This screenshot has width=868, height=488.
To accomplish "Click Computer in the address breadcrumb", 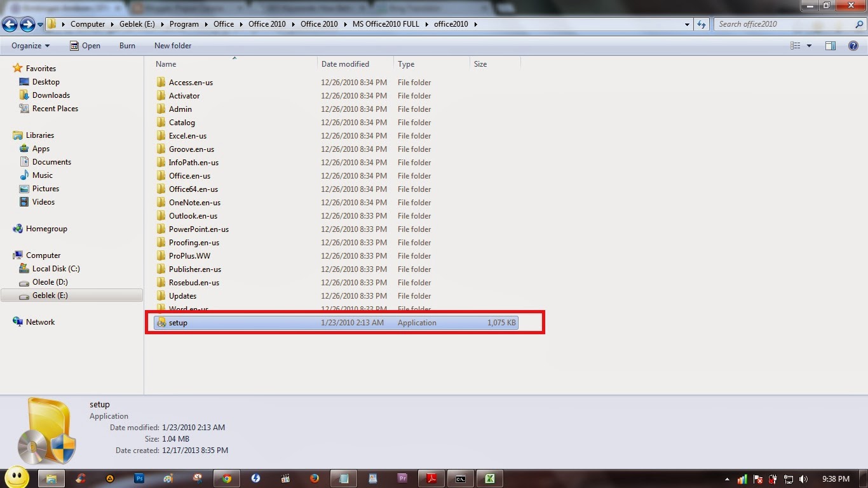I will (88, 24).
